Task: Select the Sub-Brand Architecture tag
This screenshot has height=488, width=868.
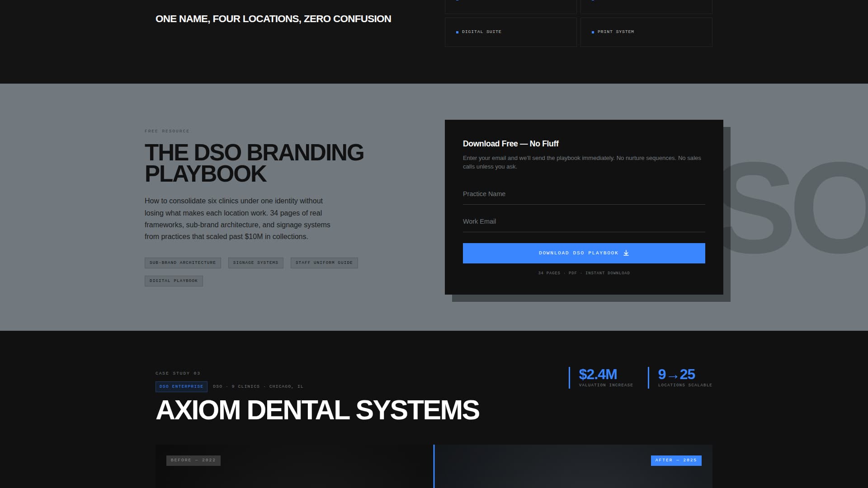Action: (x=183, y=263)
